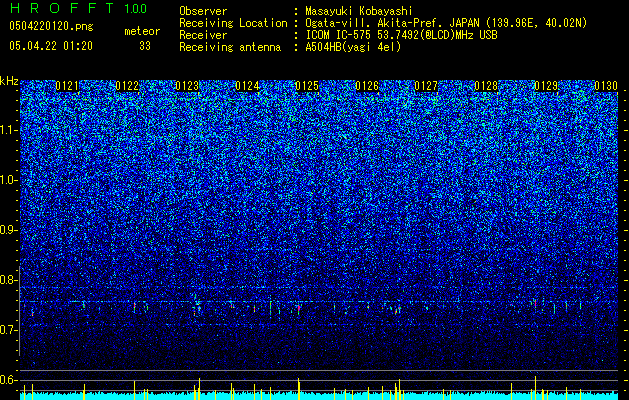Viewport: 629px width, 400px height.
Task: Click the 0.7 frequency axis label
Action: (x=9, y=330)
